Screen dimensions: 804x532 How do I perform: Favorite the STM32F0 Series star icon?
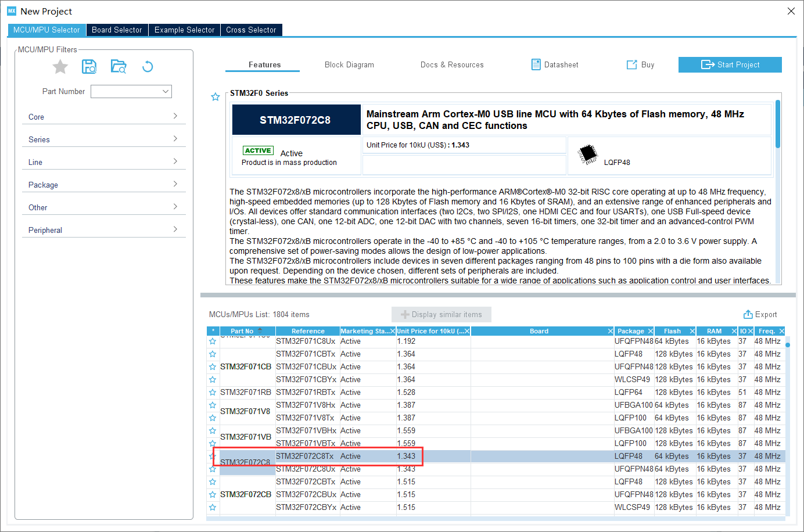pos(216,97)
